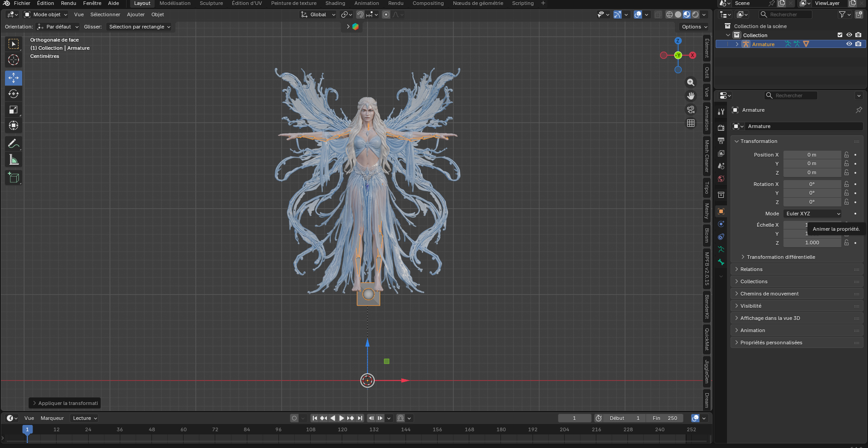Toggle camera view icon in viewport
The height and width of the screenshot is (448, 868).
click(691, 110)
